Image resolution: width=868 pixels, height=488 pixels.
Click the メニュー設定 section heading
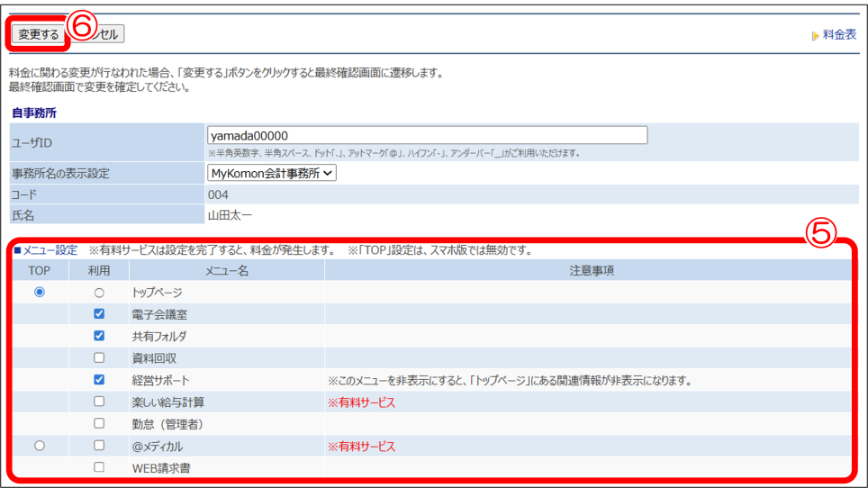pyautogui.click(x=50, y=250)
